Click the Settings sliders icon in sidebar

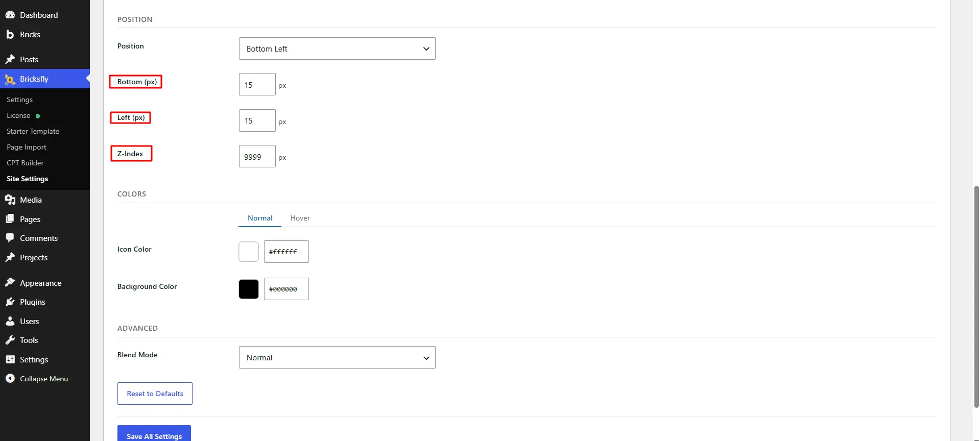pos(10,359)
